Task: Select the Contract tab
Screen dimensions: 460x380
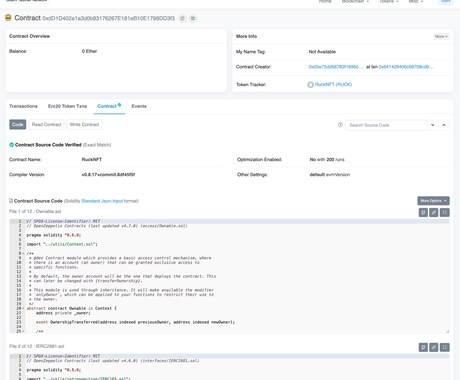Action: click(109, 106)
